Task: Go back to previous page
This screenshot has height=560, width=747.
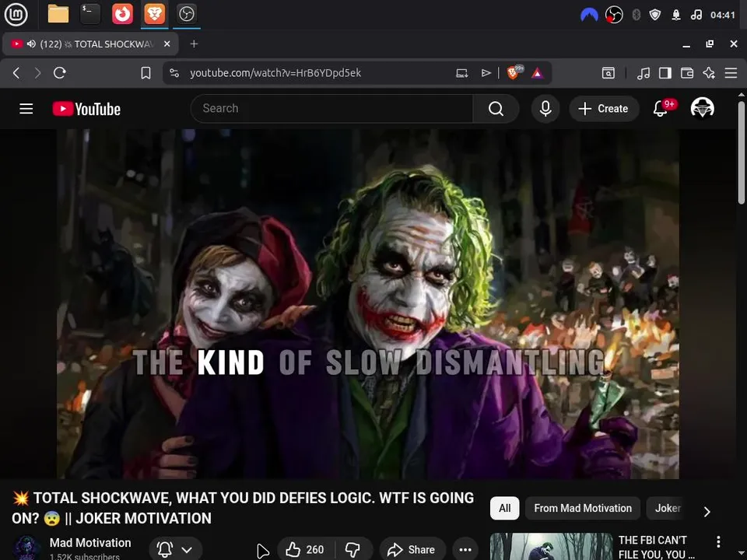Action: click(16, 73)
